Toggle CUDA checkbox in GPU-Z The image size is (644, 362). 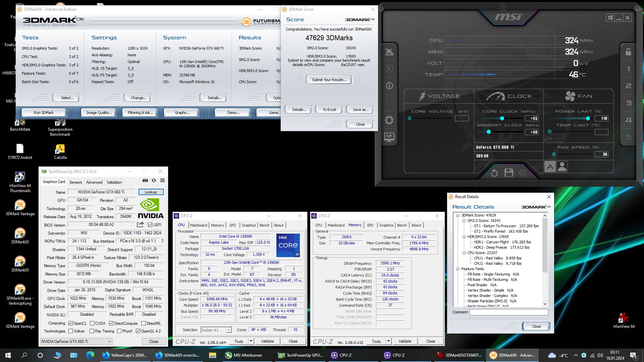pos(92,323)
